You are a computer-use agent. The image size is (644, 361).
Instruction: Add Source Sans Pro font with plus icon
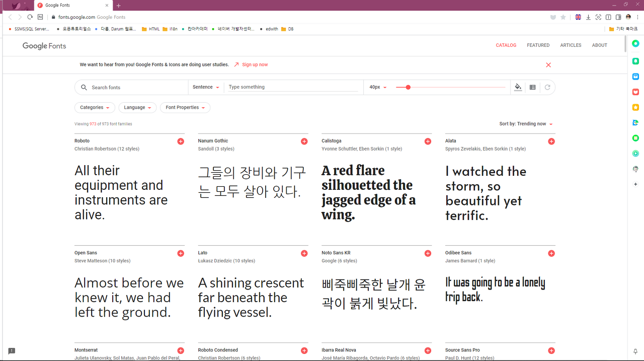[551, 350]
